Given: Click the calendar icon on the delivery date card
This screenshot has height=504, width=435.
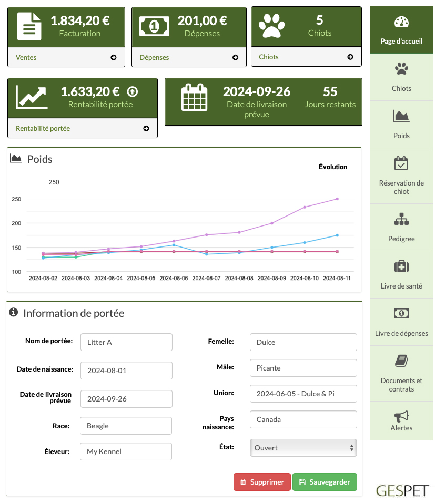Looking at the screenshot, I should tap(194, 97).
